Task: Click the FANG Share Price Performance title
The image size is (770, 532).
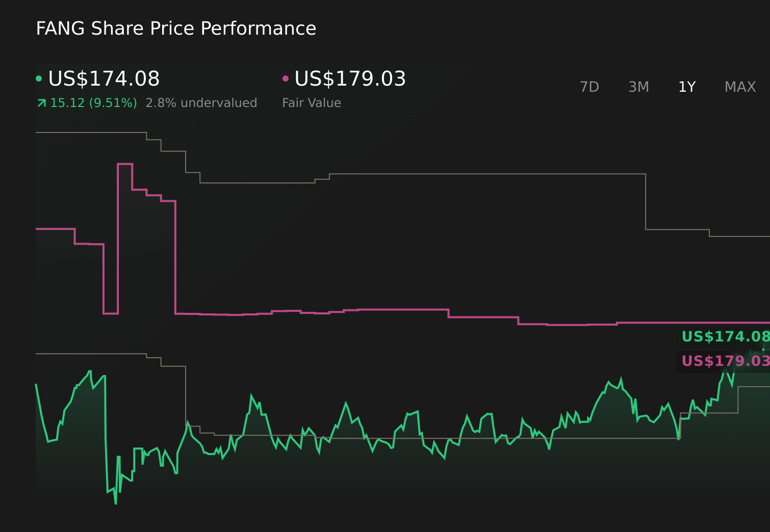Action: (176, 29)
